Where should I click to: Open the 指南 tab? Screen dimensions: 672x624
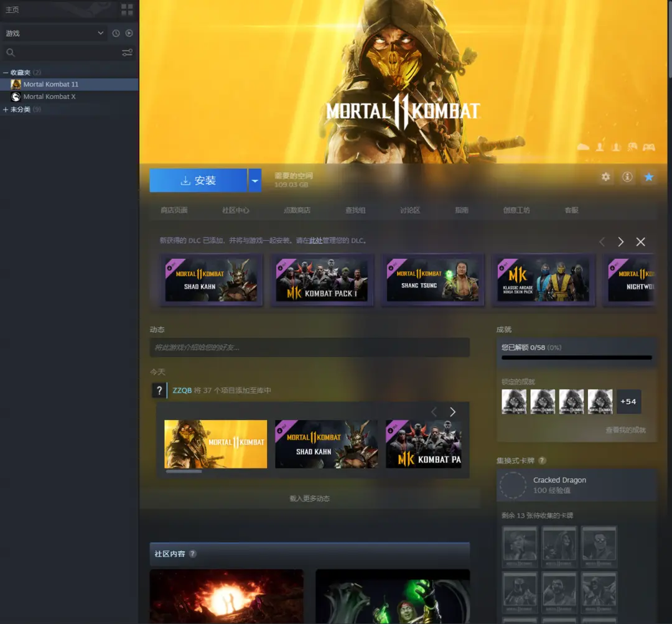click(462, 210)
